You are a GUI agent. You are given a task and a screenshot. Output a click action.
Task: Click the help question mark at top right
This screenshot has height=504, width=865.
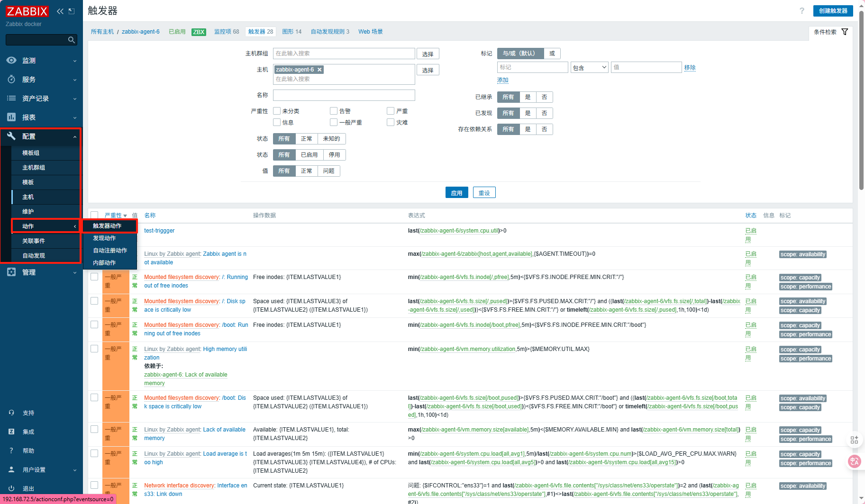click(802, 10)
